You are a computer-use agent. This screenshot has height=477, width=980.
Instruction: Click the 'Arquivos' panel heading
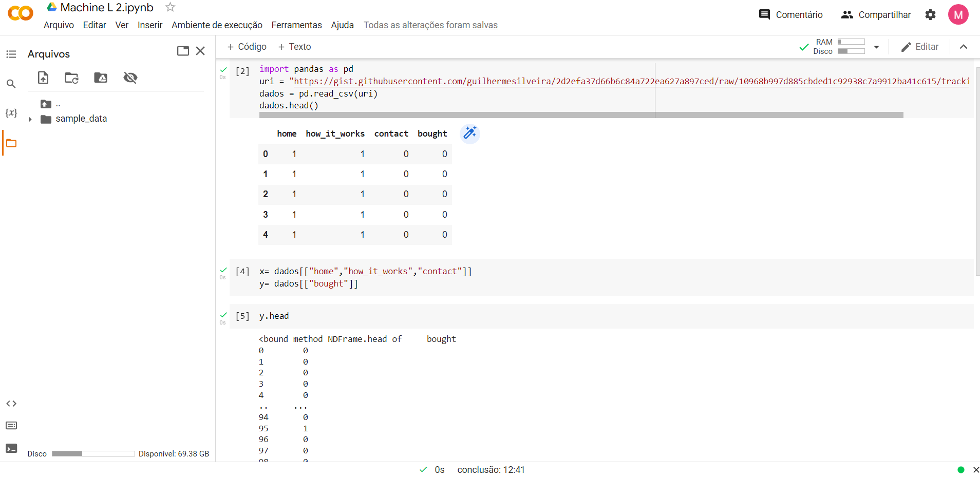49,54
